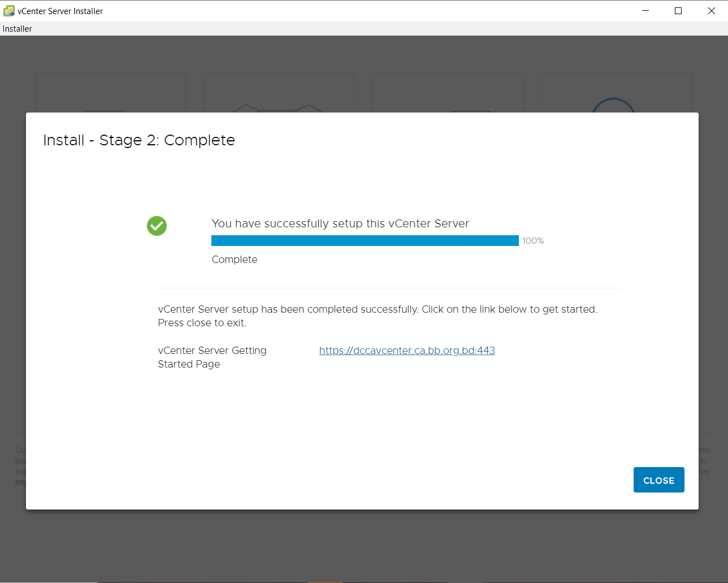Screen dimensions: 728x583
Task: Open the dccavcenter.ca.bb.org.bd:443 getting started link
Action: [407, 351]
